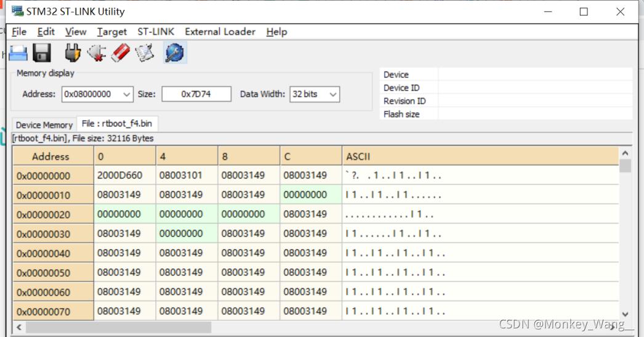Select green 00000000 cell in row 0x00000010
This screenshot has height=337, width=644.
pyautogui.click(x=311, y=195)
